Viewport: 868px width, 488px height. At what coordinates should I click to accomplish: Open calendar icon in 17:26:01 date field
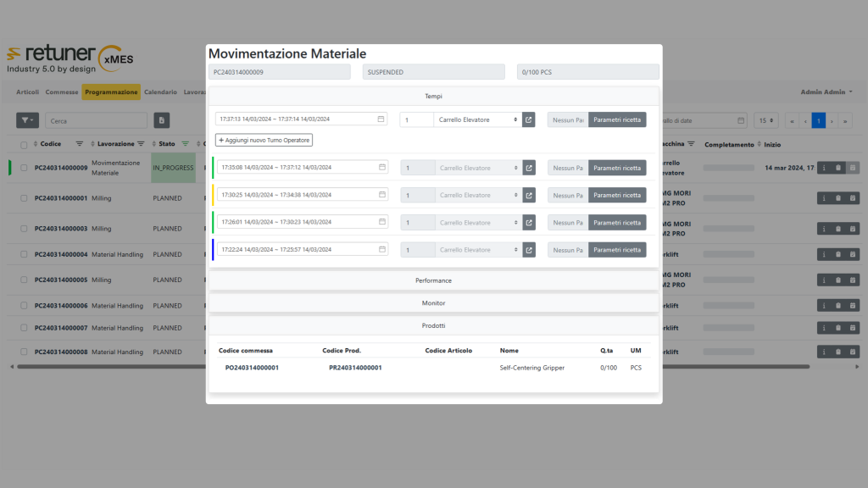pos(382,222)
